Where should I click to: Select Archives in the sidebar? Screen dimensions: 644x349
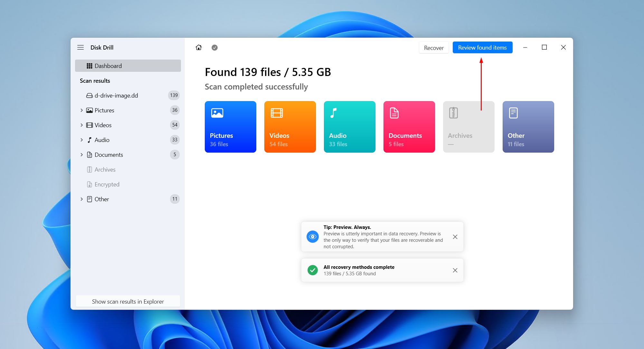coord(128,169)
